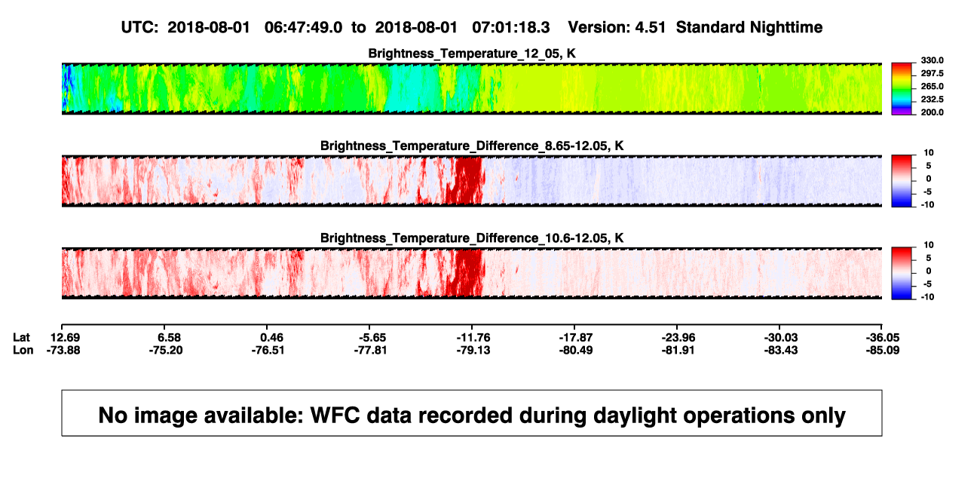Viewport: 980px width, 503px height.
Task: Click the 265.0 color scale label
Action: click(x=933, y=86)
